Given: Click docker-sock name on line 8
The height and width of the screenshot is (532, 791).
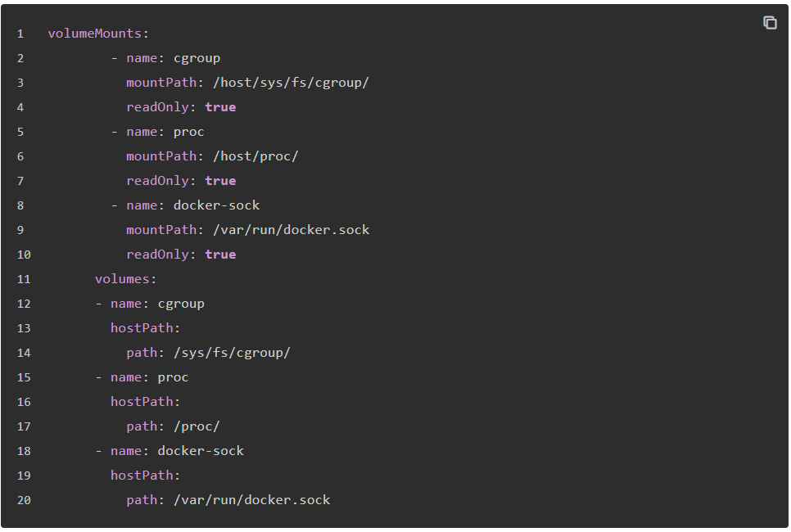Looking at the screenshot, I should pos(216,205).
